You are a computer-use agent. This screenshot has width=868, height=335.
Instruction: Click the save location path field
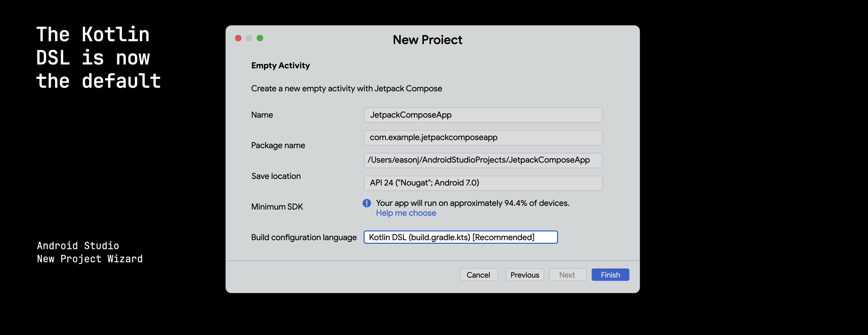click(483, 160)
